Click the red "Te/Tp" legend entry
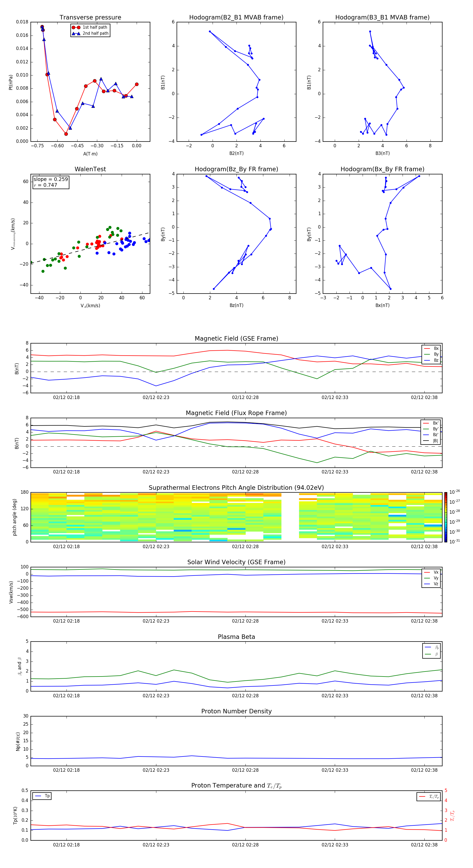Screen dimensions: 473x868 pyautogui.click(x=429, y=796)
